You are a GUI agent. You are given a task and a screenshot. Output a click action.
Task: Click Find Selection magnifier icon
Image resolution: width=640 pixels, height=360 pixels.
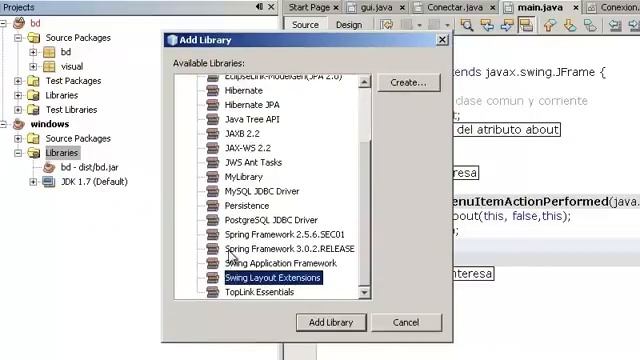click(x=467, y=25)
